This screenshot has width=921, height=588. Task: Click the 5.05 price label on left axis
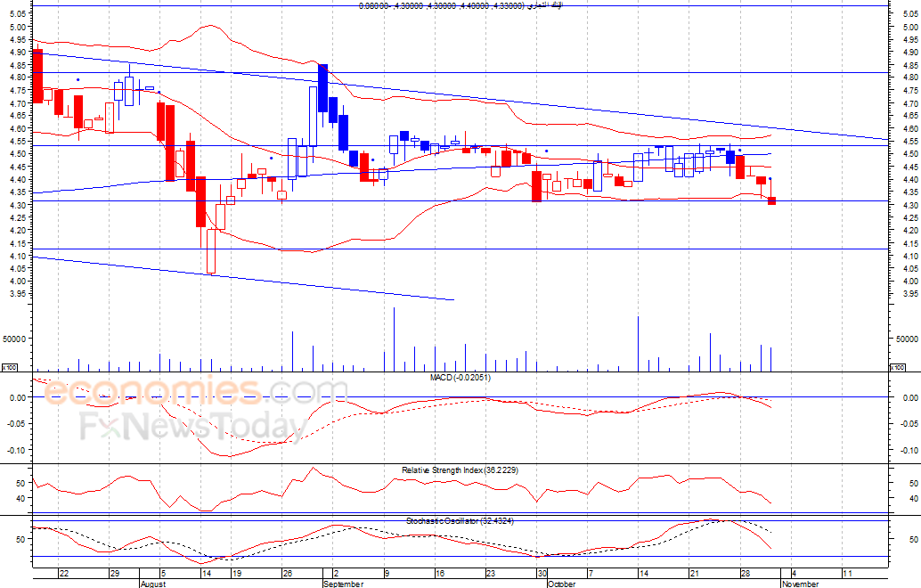[x=18, y=14]
